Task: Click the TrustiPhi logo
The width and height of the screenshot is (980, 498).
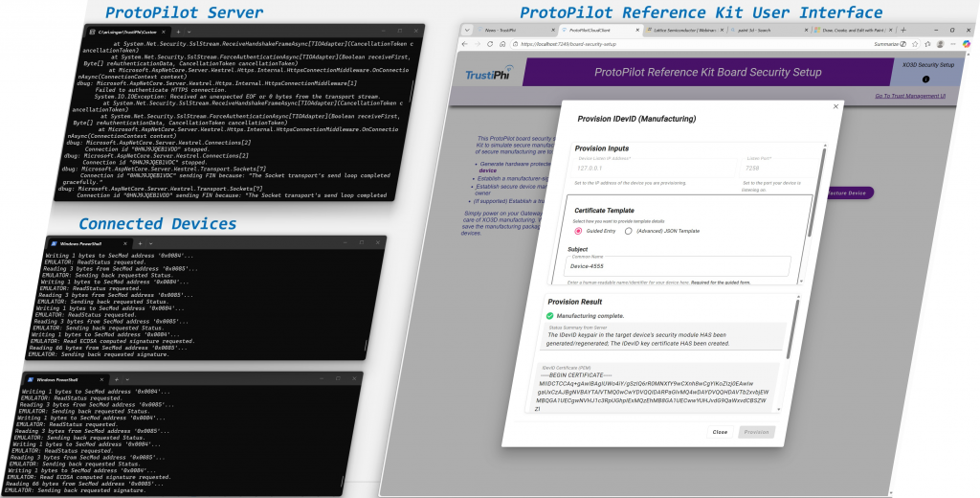Action: 489,73
